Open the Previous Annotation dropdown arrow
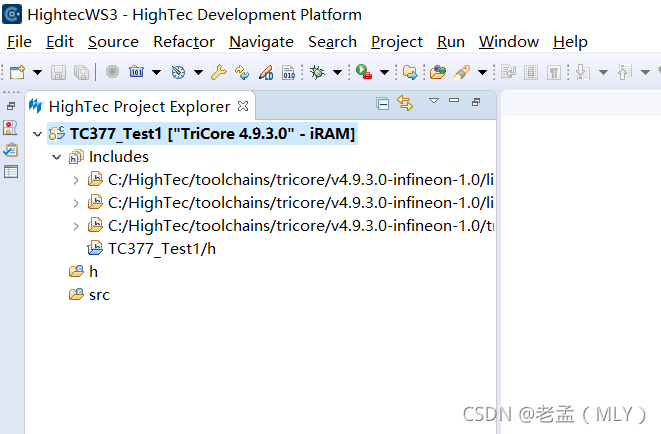661x434 pixels. pyautogui.click(x=645, y=72)
